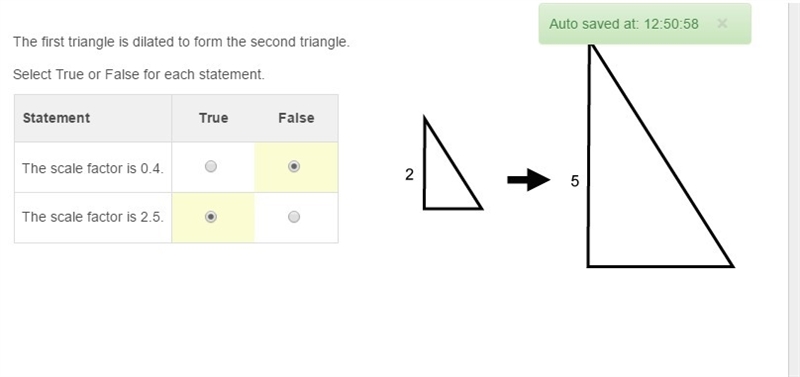Click the Statement column header
Image resolution: width=800 pixels, height=377 pixels.
(56, 118)
